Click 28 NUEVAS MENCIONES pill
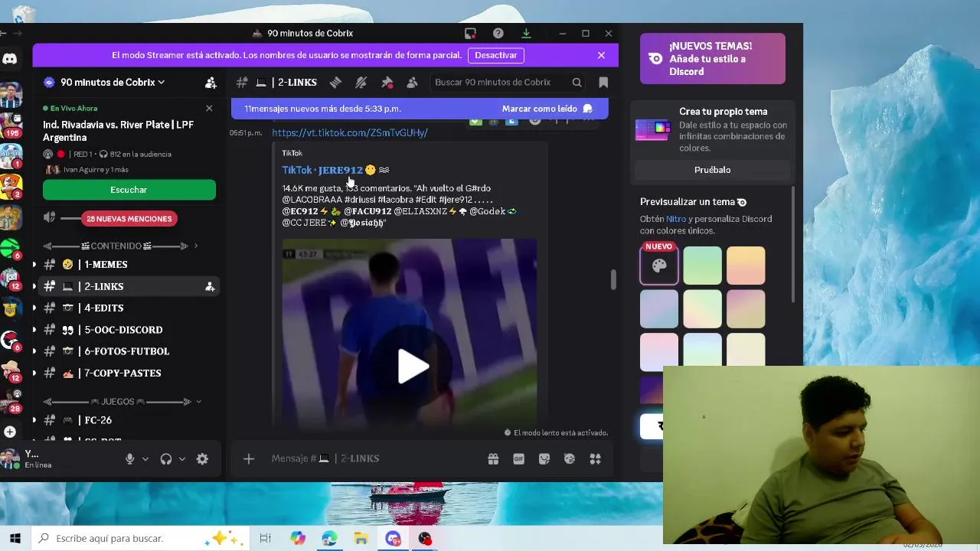The width and height of the screenshot is (980, 551). (x=129, y=219)
